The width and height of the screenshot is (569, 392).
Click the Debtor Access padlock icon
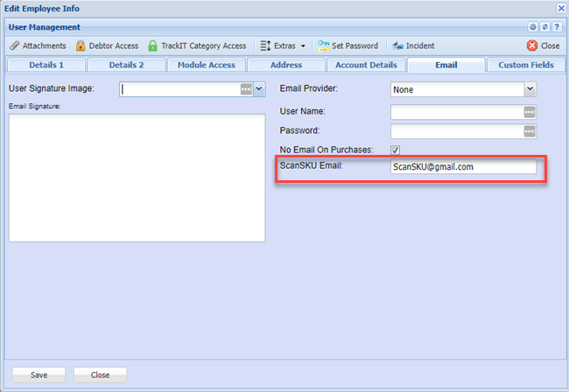click(x=81, y=45)
